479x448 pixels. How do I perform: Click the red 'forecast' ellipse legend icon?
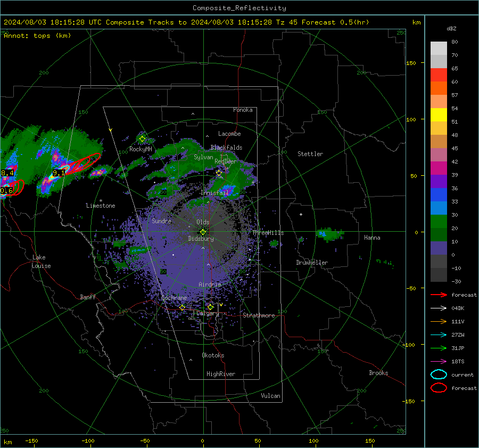click(x=439, y=388)
